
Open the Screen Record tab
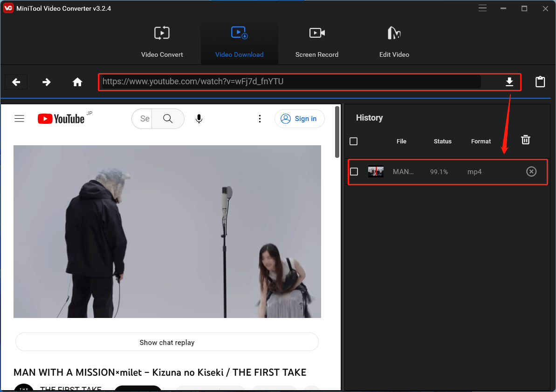pos(316,42)
